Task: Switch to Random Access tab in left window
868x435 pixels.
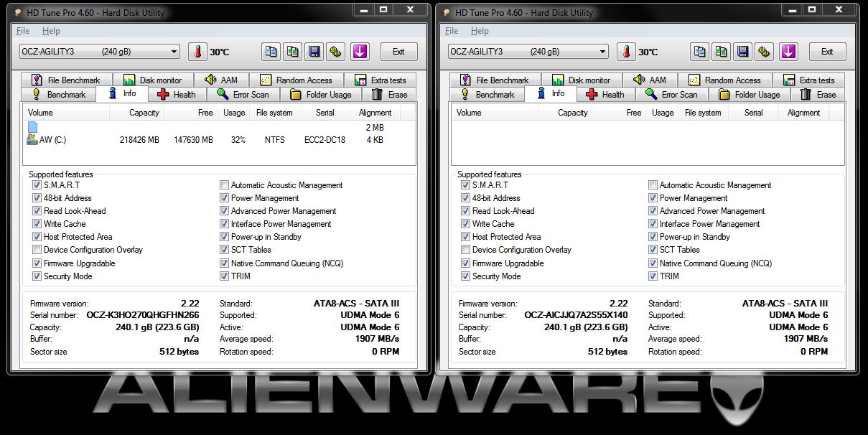Action: click(297, 80)
